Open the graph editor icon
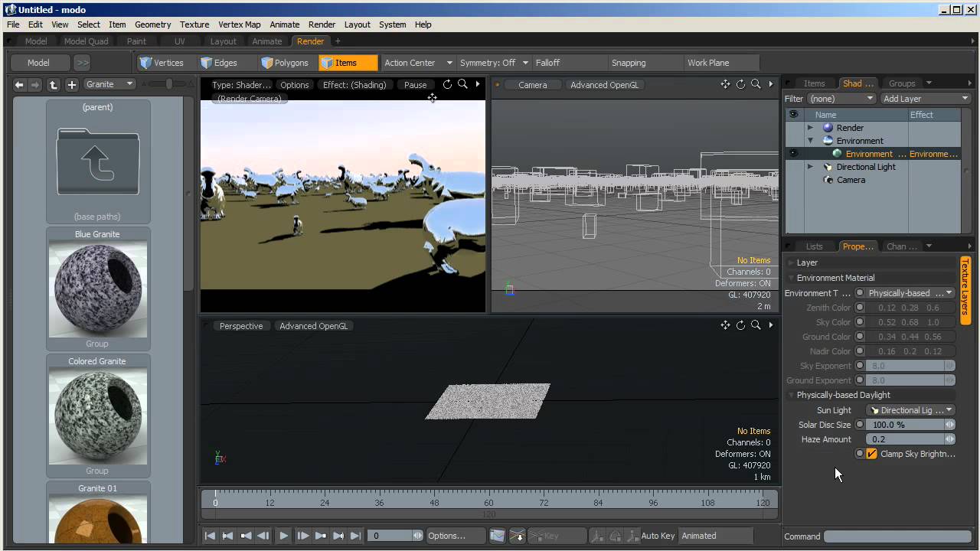Screen dimensions: 980x551 point(497,536)
